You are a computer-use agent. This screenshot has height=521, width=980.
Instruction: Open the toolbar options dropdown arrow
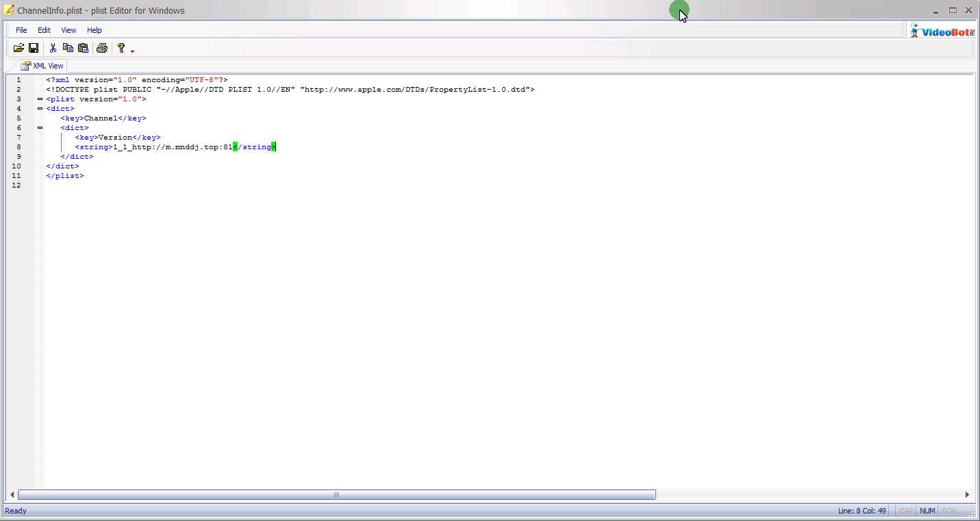pos(132,51)
